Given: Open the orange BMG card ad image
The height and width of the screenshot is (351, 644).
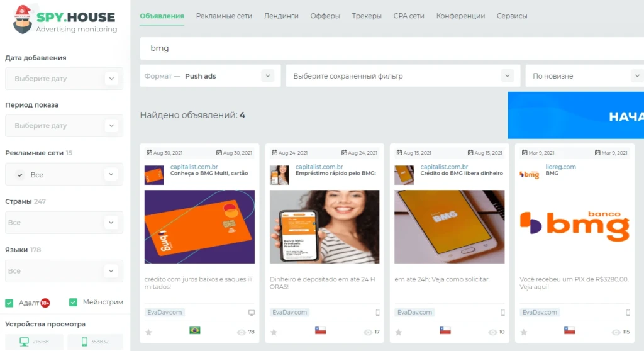Looking at the screenshot, I should click(x=199, y=226).
